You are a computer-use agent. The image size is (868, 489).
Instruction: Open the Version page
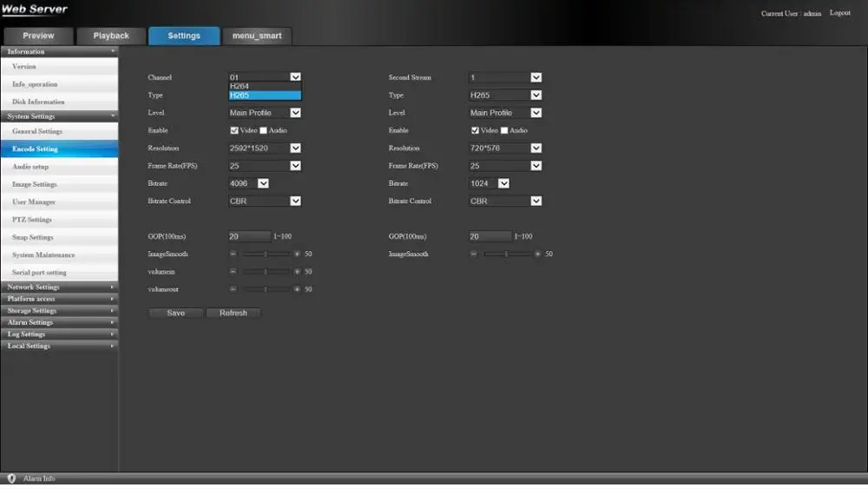tap(59, 67)
